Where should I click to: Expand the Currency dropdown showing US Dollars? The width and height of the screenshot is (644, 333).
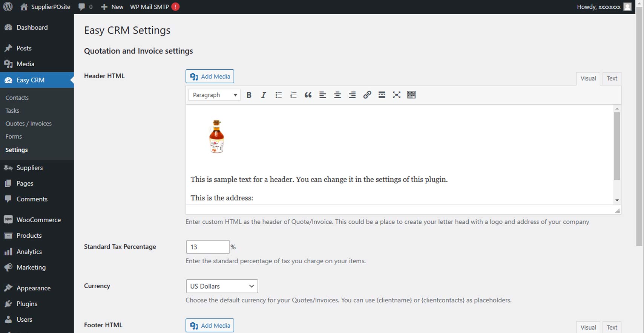[x=222, y=286]
